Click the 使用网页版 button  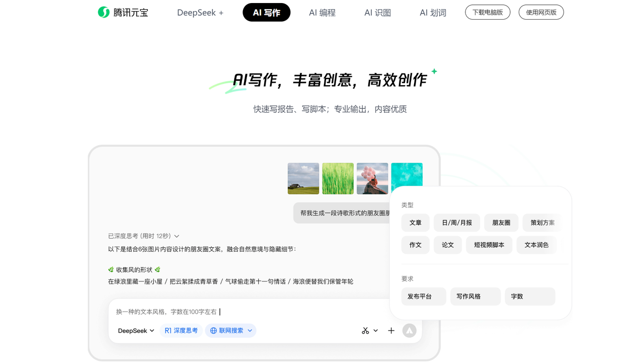541,12
